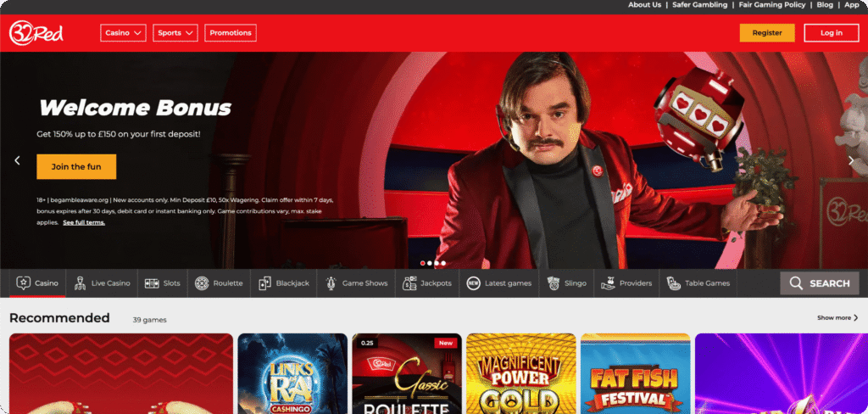Screen dimensions: 868x414
Task: Click the Join the fun button
Action: coord(76,166)
